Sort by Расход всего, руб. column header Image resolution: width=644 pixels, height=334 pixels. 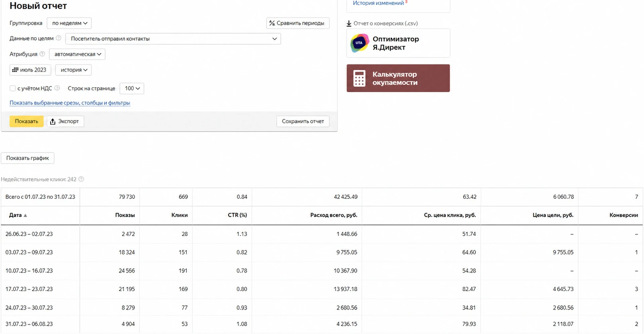click(x=334, y=215)
